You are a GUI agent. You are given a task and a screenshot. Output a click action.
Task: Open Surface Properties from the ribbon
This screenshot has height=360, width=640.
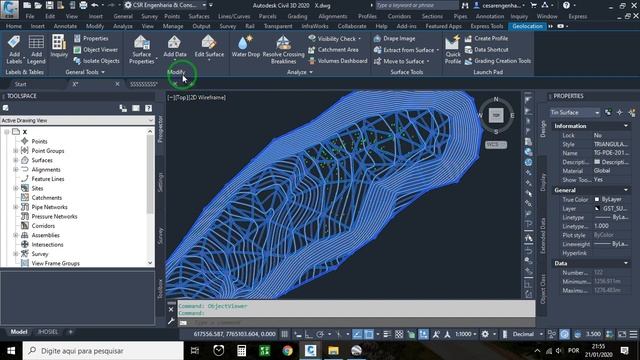click(x=142, y=49)
